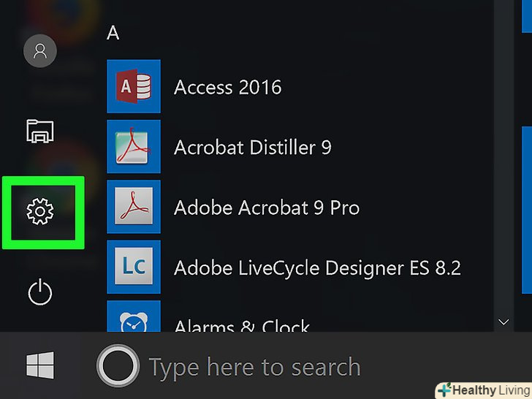Select the Acrobat Distiller 9 label
Screen dimensions: 532x399
pyautogui.click(x=252, y=148)
